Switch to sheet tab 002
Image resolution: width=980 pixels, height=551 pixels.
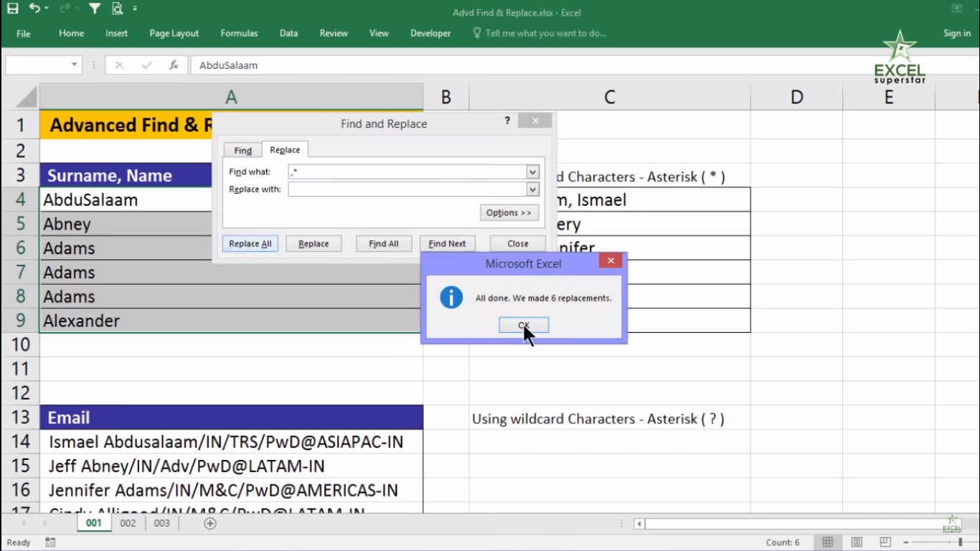point(128,523)
